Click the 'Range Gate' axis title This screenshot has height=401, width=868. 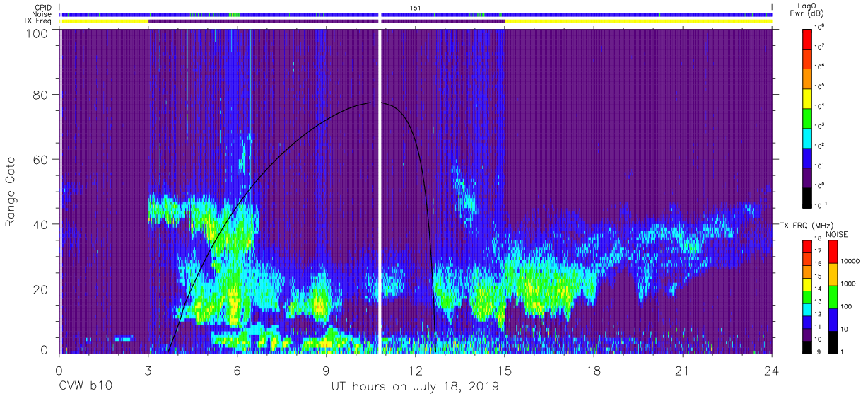(x=11, y=192)
